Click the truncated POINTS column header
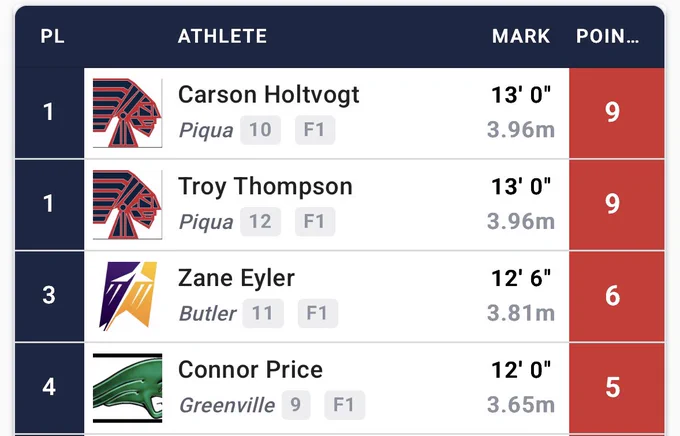 607,36
